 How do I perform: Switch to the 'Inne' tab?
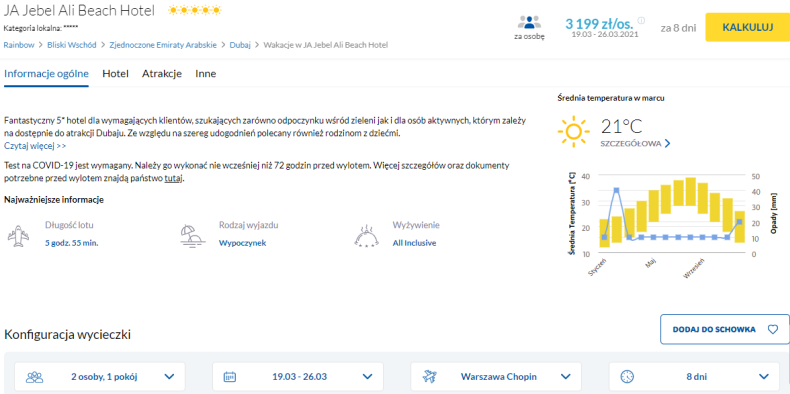[x=206, y=74]
